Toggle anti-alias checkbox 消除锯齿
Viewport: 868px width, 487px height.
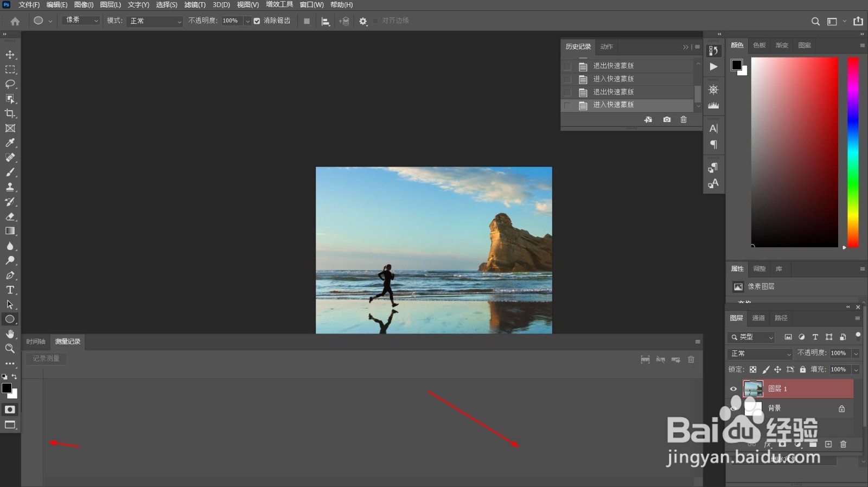257,21
